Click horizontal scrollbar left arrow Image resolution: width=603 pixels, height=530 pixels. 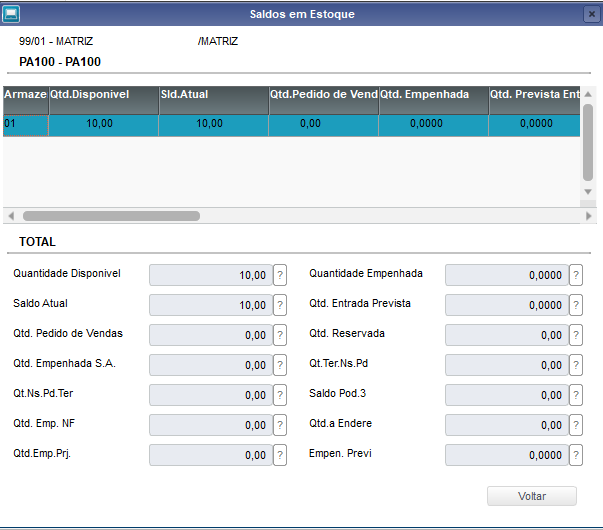11,216
